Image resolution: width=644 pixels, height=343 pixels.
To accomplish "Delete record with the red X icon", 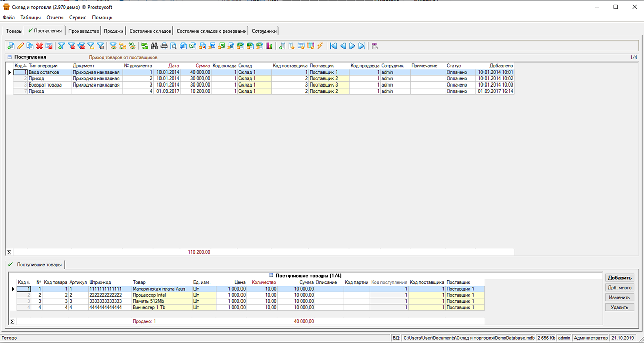I will coord(39,46).
